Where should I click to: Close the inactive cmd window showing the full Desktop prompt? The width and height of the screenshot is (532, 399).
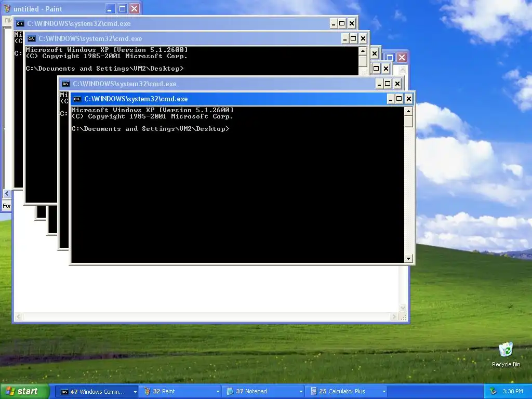click(x=363, y=38)
